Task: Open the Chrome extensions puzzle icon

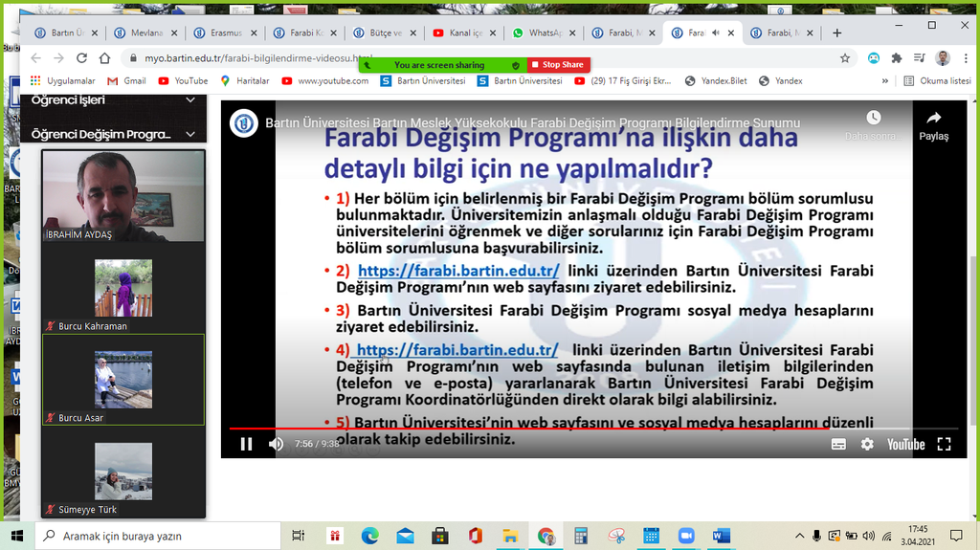Action: pyautogui.click(x=897, y=58)
